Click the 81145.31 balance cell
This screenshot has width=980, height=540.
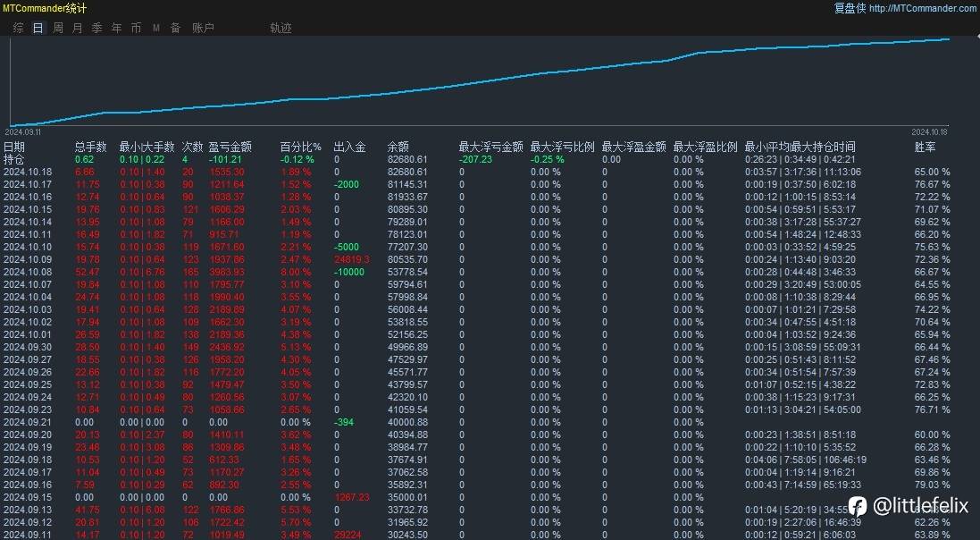407,184
